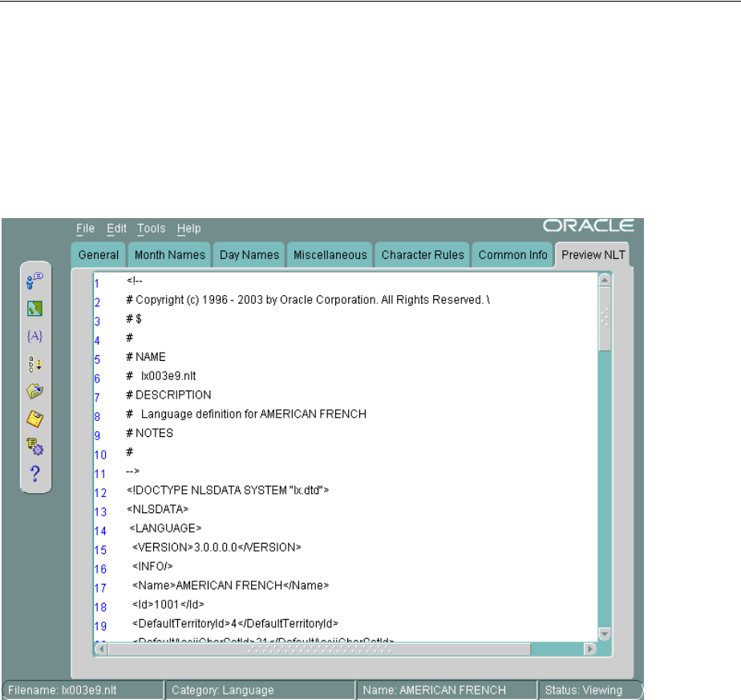
Task: Click 'Language definition for AMERICAN FRENCH' line
Action: tap(245, 414)
